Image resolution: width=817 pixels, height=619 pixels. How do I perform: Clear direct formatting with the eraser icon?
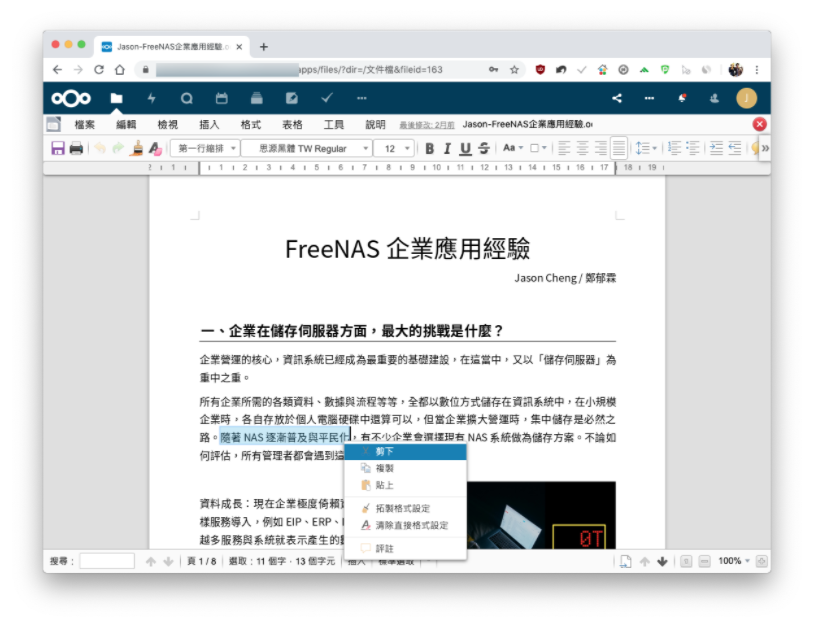[x=155, y=148]
